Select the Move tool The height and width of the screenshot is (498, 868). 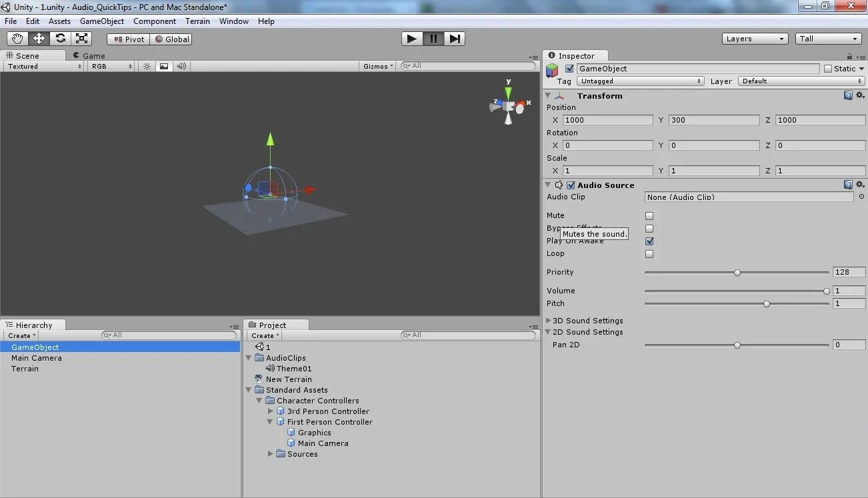point(39,39)
